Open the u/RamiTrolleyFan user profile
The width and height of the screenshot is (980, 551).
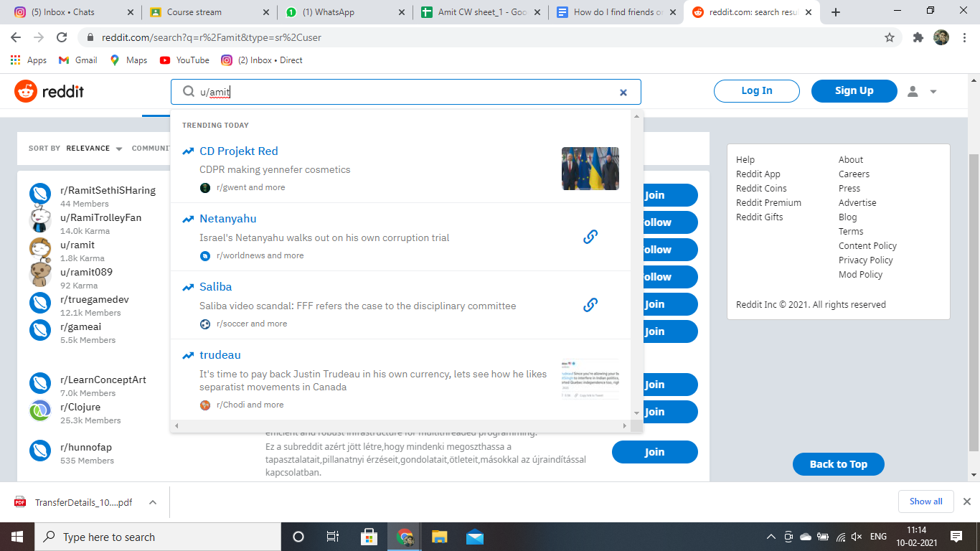coord(100,218)
